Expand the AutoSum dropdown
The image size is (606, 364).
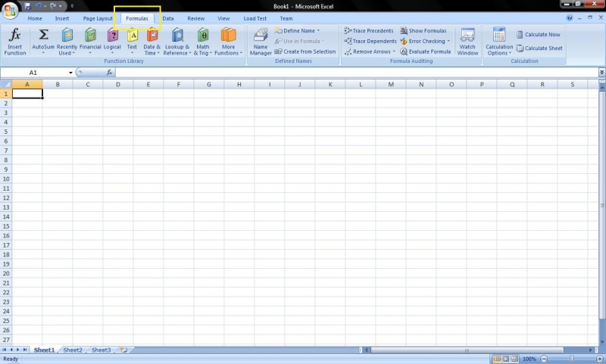[x=43, y=53]
